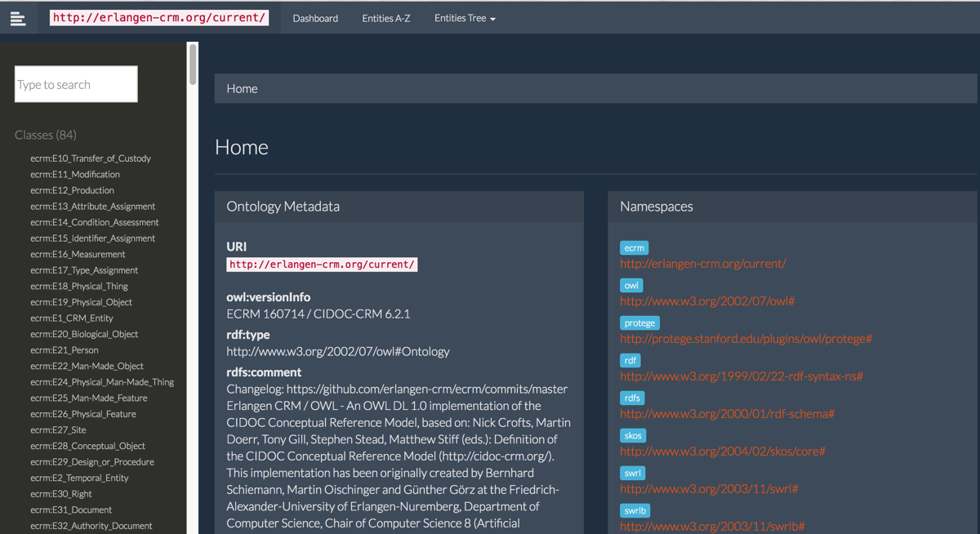
Task: Open ecrm:E31_Document class
Action: coord(71,510)
